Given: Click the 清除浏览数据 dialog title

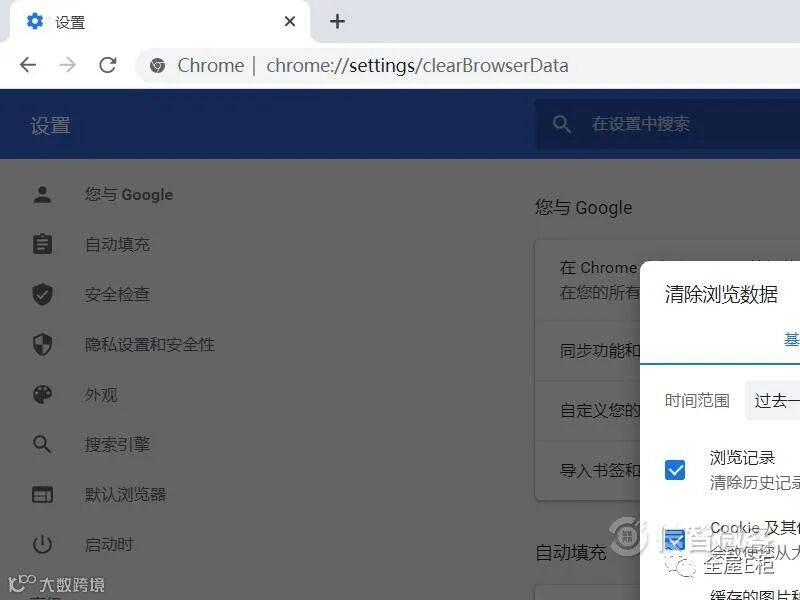Looking at the screenshot, I should [x=721, y=294].
